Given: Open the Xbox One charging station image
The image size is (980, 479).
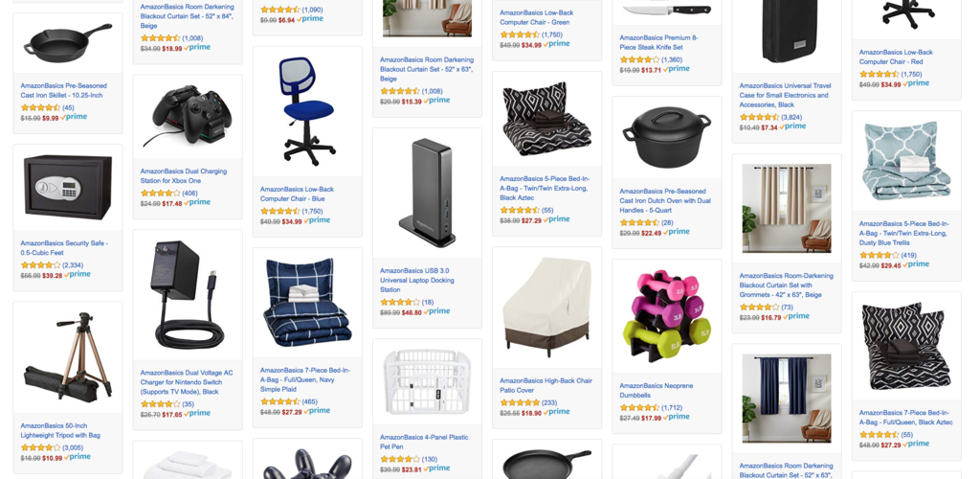Looking at the screenshot, I should click(x=188, y=116).
